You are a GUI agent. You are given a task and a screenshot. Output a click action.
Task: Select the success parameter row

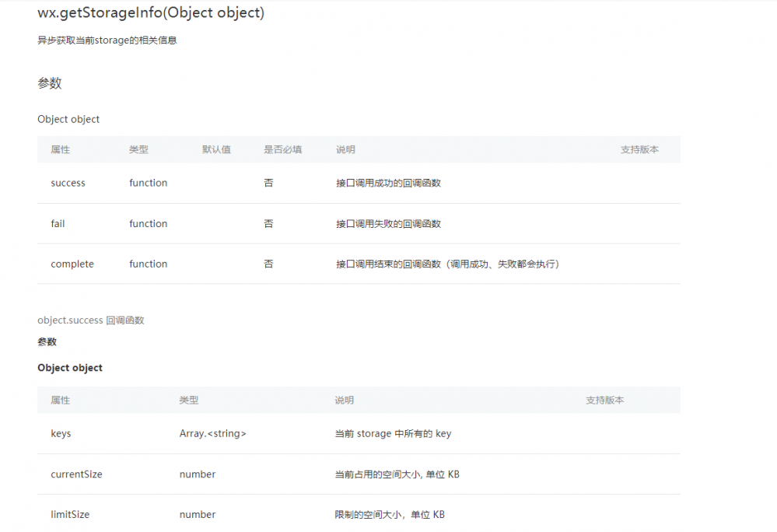coord(358,183)
